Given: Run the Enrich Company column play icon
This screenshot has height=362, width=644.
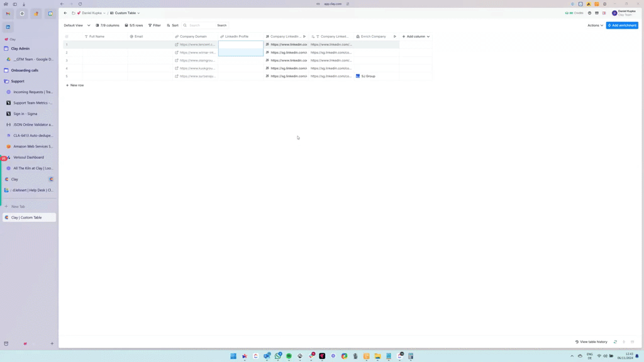Looking at the screenshot, I should [395, 36].
